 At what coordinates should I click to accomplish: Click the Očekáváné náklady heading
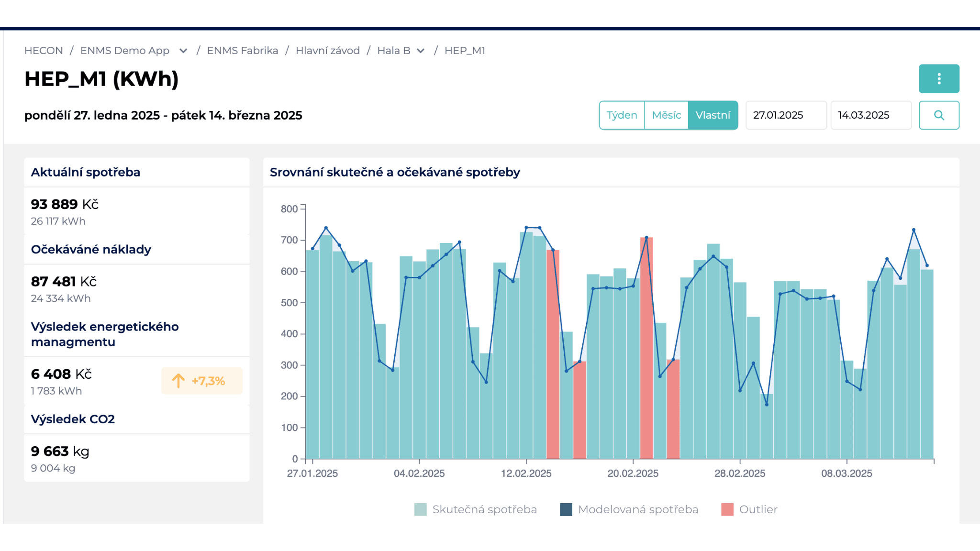tap(91, 249)
